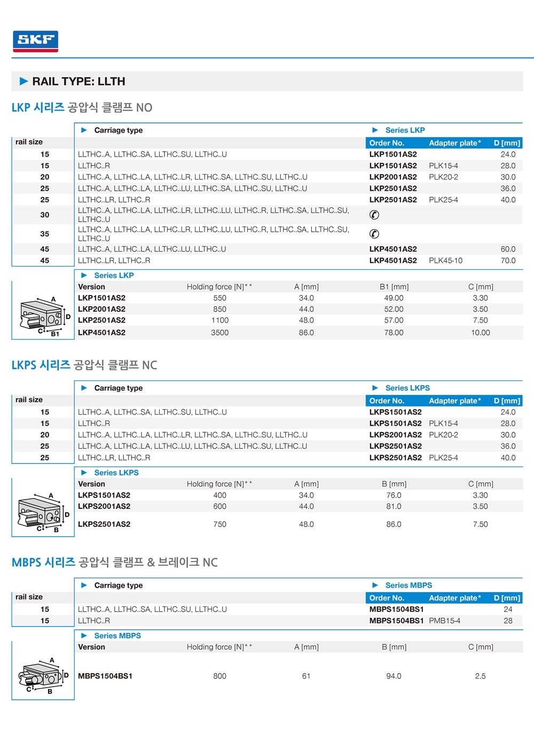Viewport: 534px width, 756px height.
Task: Click the B1 value "57.00"
Action: (394, 321)
